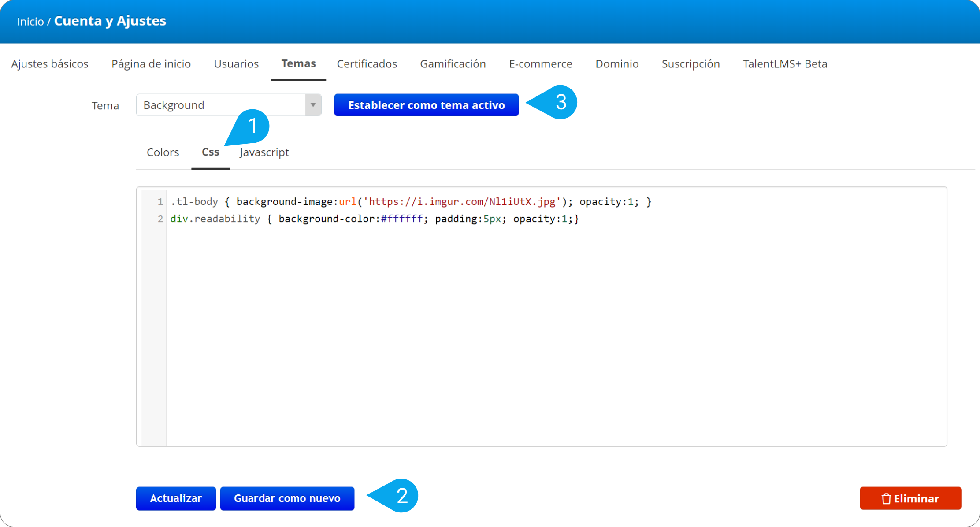980x527 pixels.
Task: Open TalentLMS+ Beta tab
Action: (785, 63)
